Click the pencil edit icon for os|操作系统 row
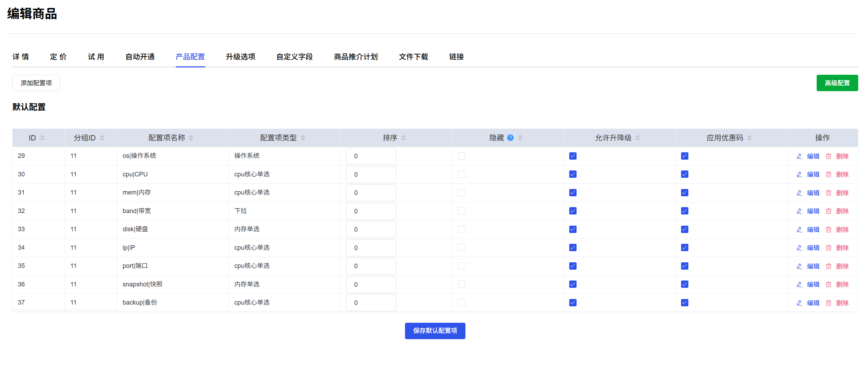 (799, 156)
